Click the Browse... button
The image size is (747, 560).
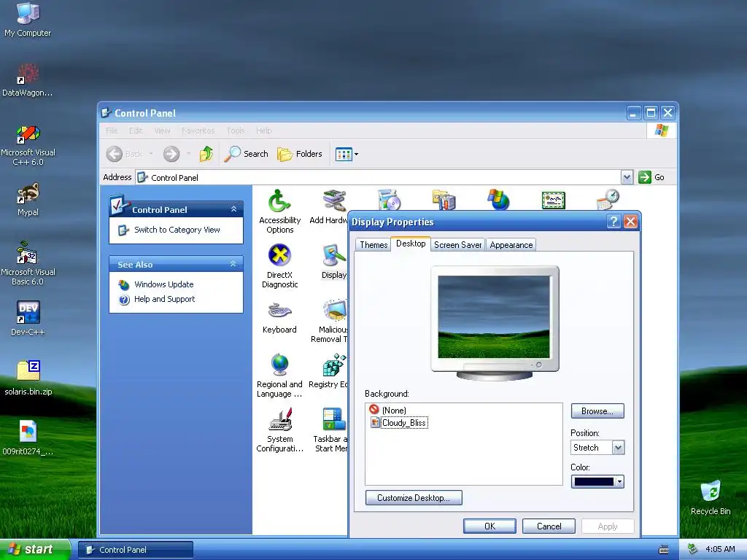coord(597,411)
